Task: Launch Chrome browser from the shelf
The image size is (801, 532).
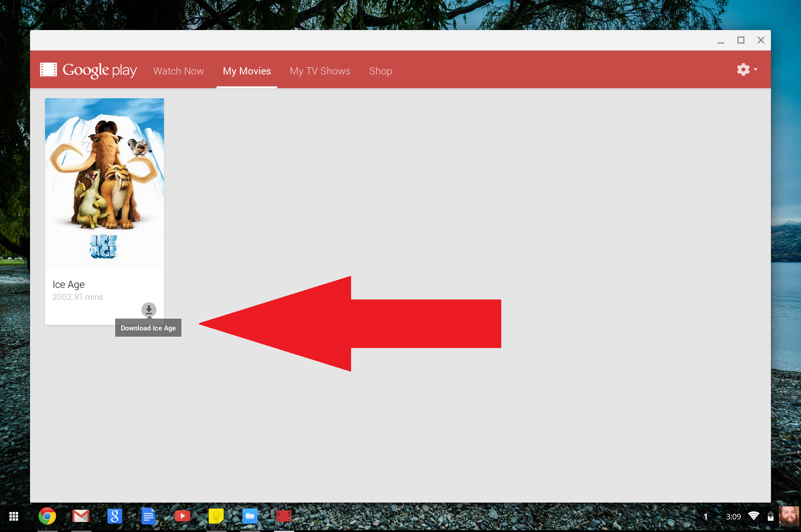Action: [x=47, y=516]
